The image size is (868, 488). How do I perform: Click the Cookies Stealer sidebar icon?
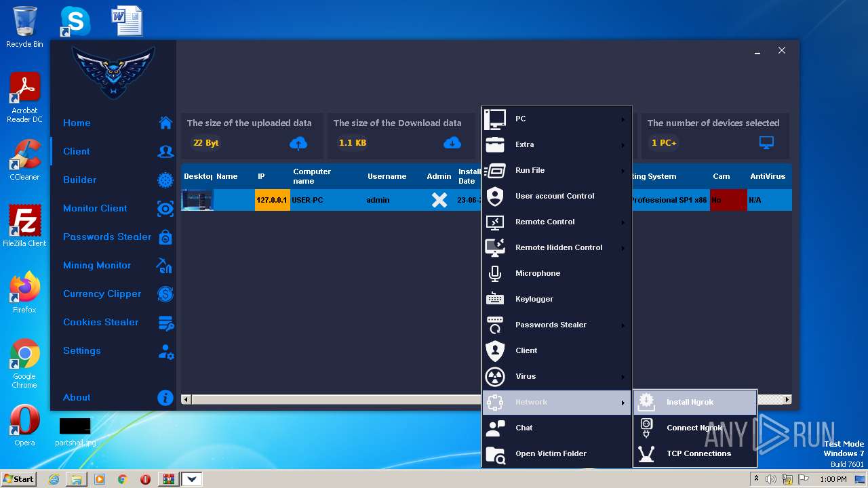click(165, 323)
